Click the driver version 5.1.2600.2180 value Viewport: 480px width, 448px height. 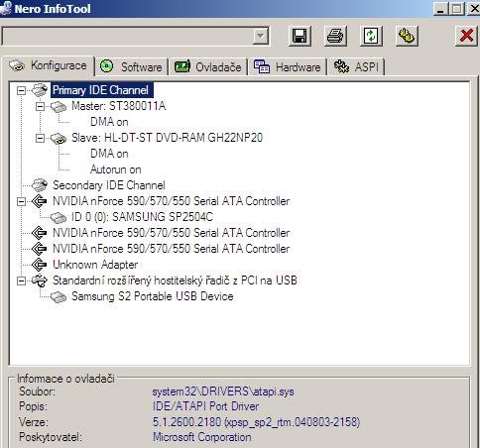[256, 422]
